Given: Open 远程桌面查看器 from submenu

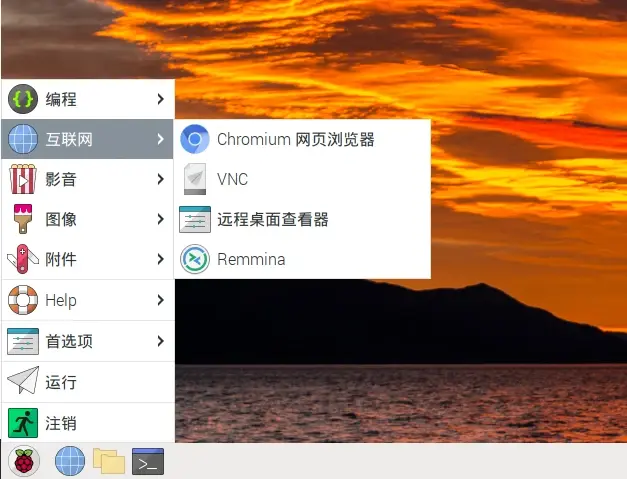Looking at the screenshot, I should [303, 219].
